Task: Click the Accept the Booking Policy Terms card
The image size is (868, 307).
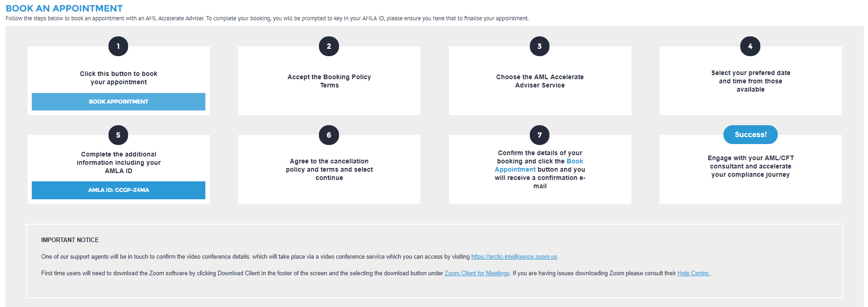Action: coord(329,81)
